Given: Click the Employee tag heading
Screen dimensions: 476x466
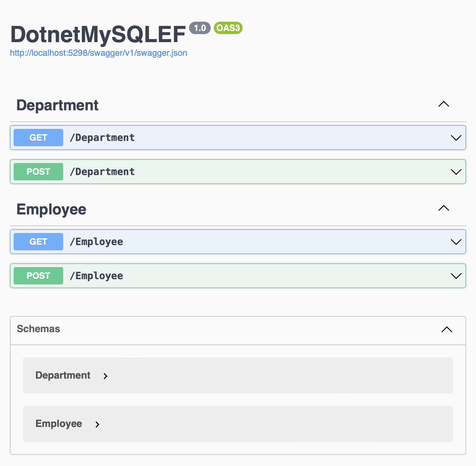Looking at the screenshot, I should (x=51, y=209).
